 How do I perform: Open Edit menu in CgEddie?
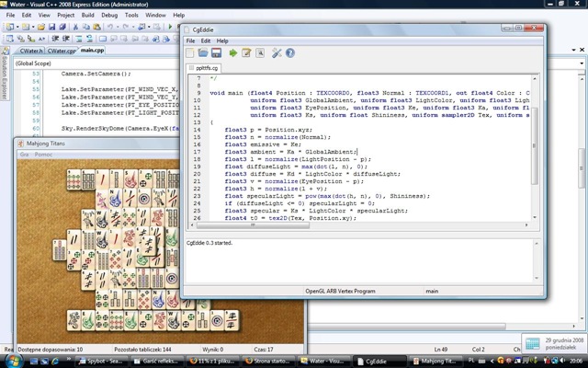point(206,40)
